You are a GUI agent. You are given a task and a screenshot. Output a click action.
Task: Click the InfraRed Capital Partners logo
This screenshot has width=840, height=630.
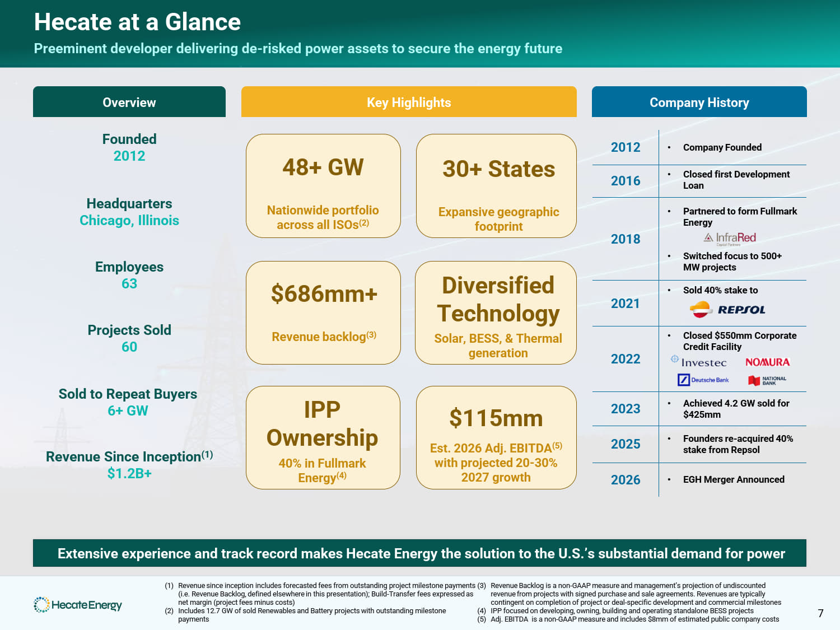click(x=730, y=239)
